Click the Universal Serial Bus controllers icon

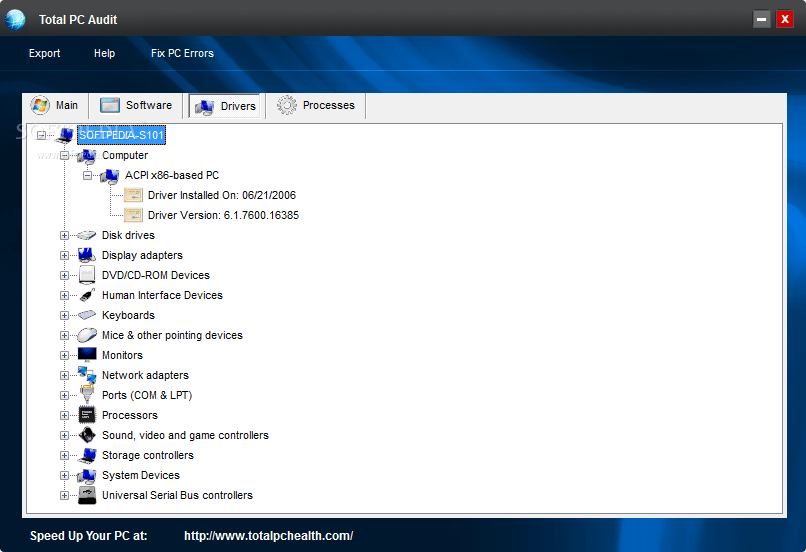click(87, 495)
